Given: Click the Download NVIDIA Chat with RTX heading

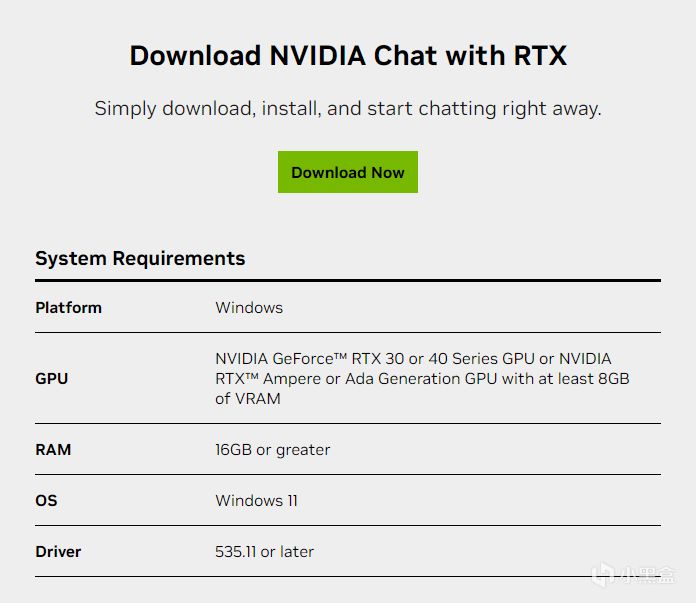Looking at the screenshot, I should click(x=348, y=56).
